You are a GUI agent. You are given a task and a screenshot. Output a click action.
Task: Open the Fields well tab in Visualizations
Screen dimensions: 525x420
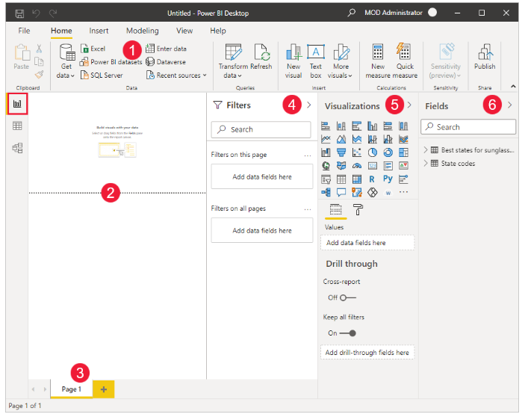coord(335,210)
